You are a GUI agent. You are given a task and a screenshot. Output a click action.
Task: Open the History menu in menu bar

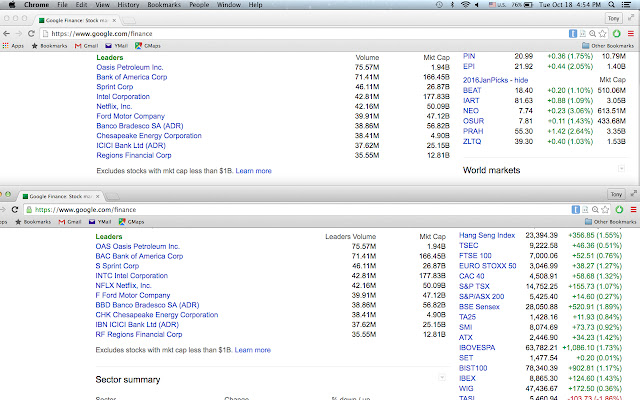128,5
